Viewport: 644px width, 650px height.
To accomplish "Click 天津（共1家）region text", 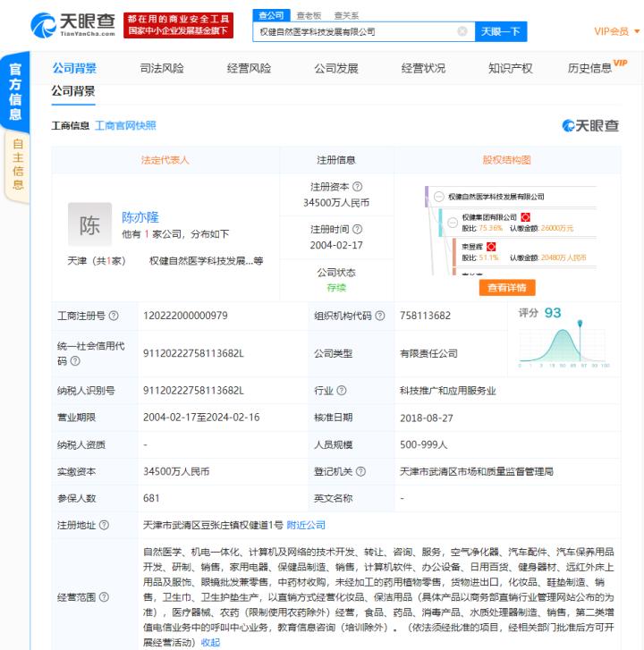I will (97, 260).
